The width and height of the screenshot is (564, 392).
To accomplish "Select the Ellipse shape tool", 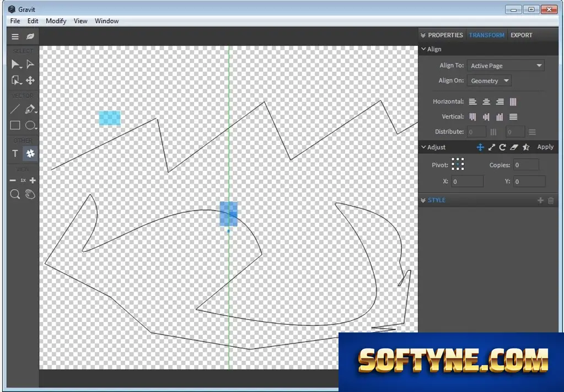I will click(30, 125).
